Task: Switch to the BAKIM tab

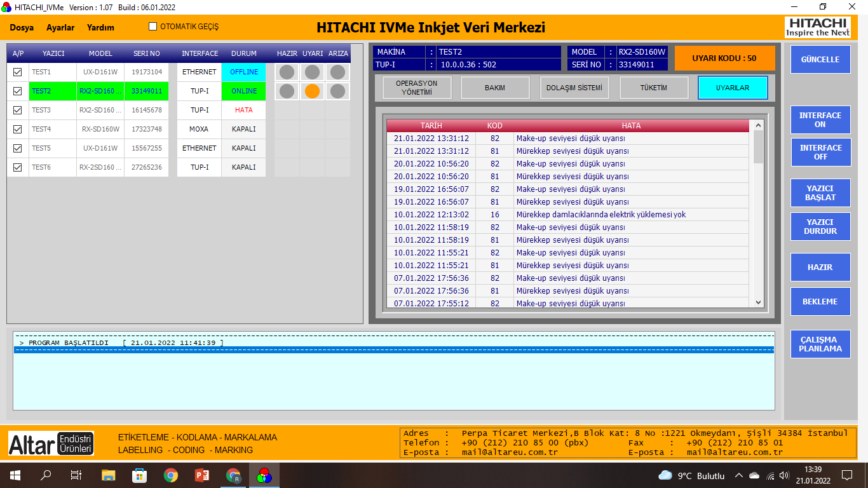Action: (x=495, y=88)
